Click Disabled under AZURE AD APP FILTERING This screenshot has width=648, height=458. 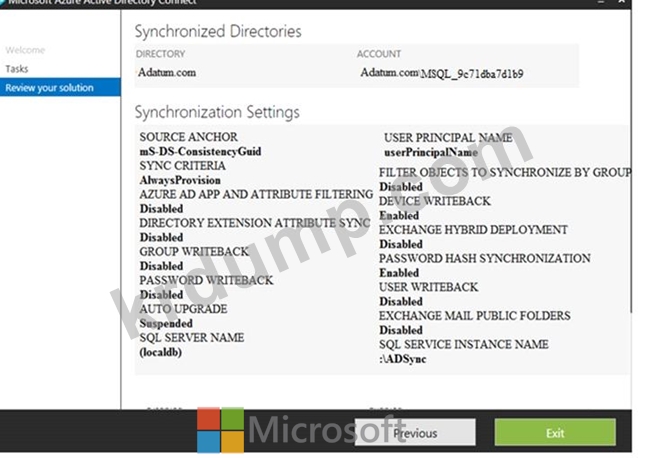(x=162, y=209)
